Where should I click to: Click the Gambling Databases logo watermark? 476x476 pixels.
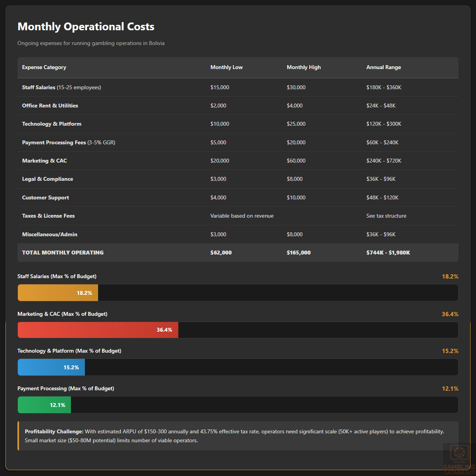[459, 459]
